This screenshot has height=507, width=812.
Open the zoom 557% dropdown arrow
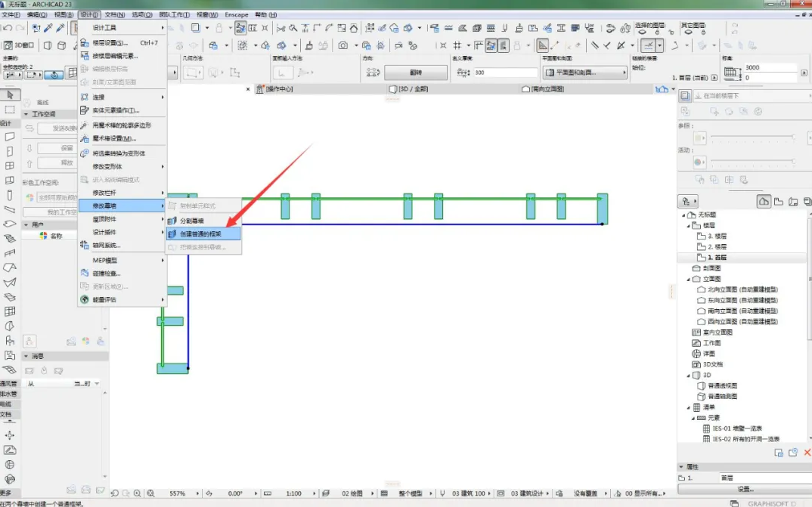point(197,493)
